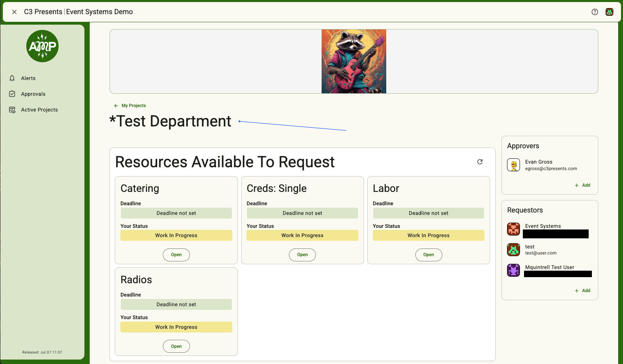Open Alerts in the sidebar
The width and height of the screenshot is (623, 364).
tap(28, 78)
